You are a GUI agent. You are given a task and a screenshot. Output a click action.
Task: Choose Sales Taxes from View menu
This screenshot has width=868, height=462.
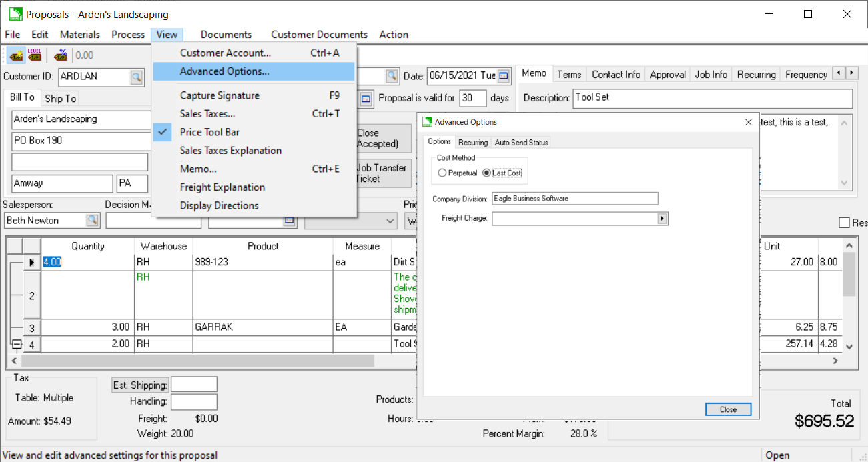click(207, 114)
